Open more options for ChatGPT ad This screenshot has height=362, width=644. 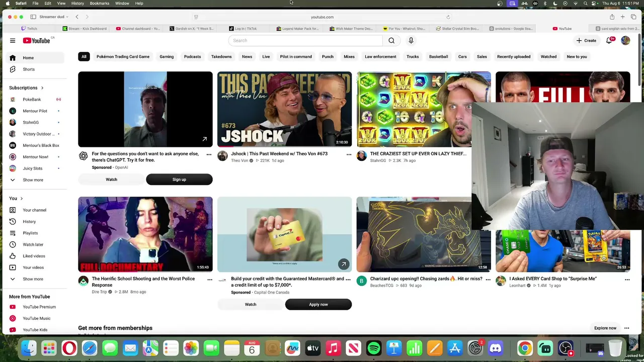(209, 154)
